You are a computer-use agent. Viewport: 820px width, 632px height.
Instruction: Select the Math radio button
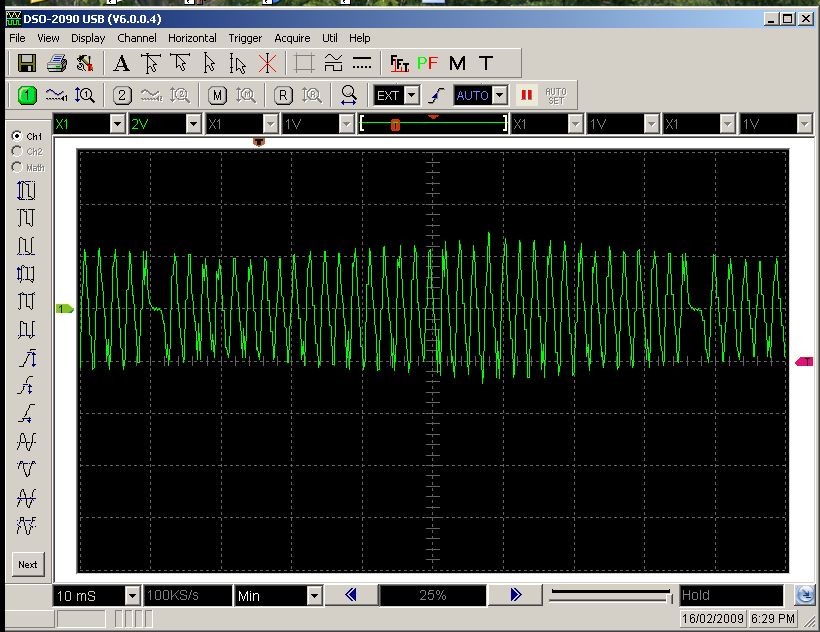coord(17,167)
